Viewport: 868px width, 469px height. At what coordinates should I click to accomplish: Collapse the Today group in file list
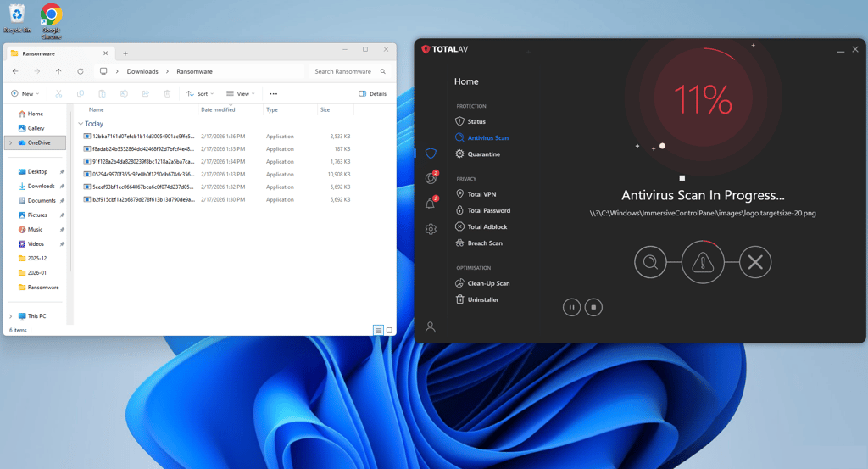click(x=81, y=124)
